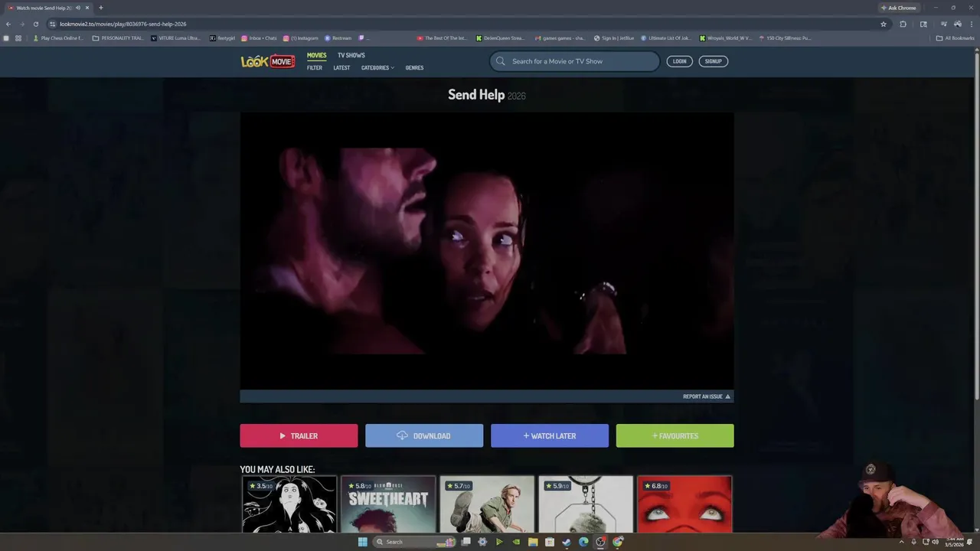Open the Chrome extensions puzzle icon
The width and height of the screenshot is (980, 551).
[x=903, y=24]
